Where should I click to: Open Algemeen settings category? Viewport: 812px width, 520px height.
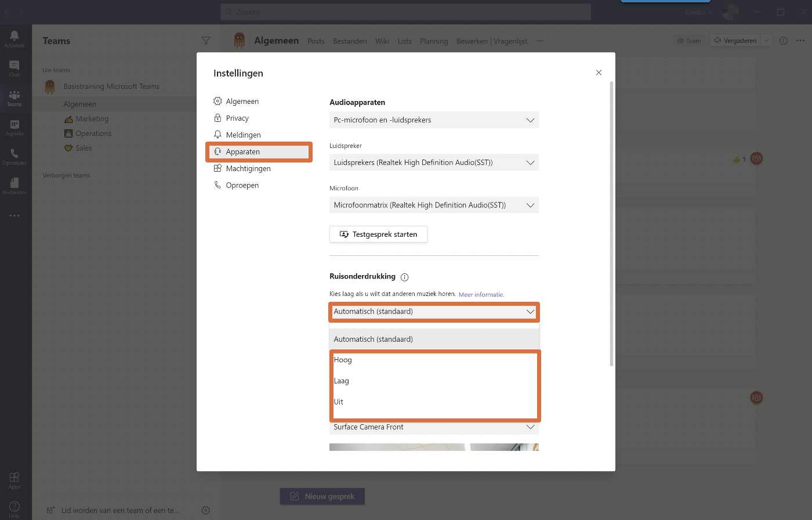[x=259, y=101]
